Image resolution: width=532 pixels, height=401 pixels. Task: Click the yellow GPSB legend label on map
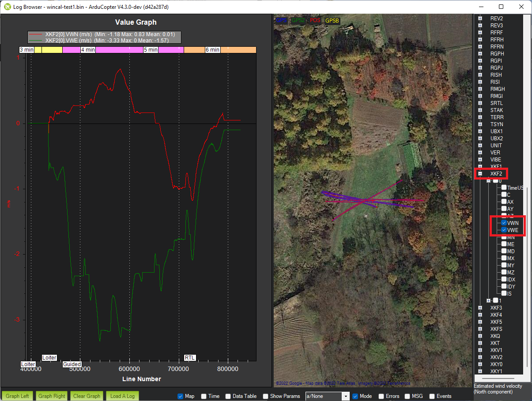[x=332, y=20]
